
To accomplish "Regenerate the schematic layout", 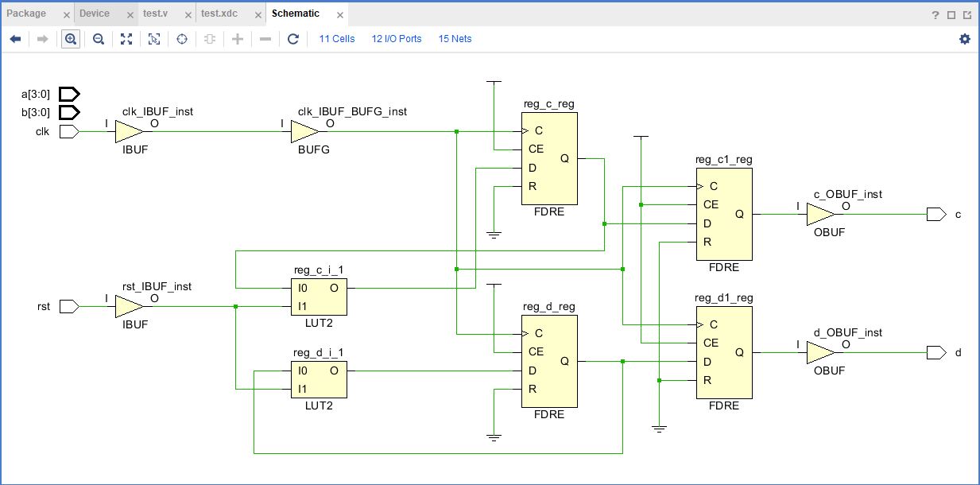I will 292,38.
